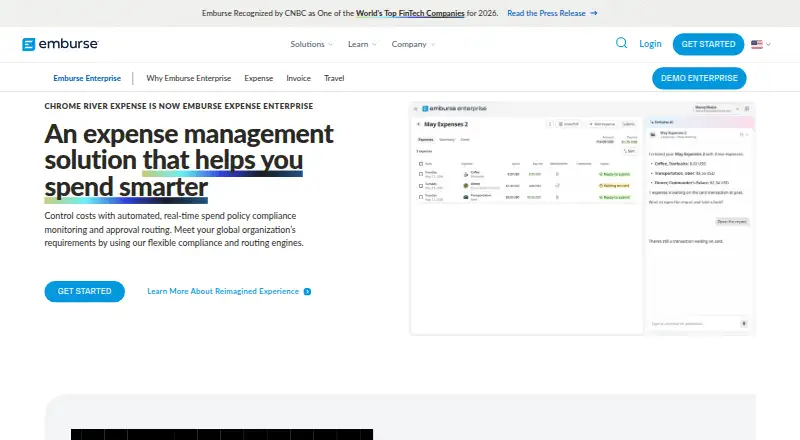
Task: Click the hero GET STARTED button
Action: (x=85, y=291)
